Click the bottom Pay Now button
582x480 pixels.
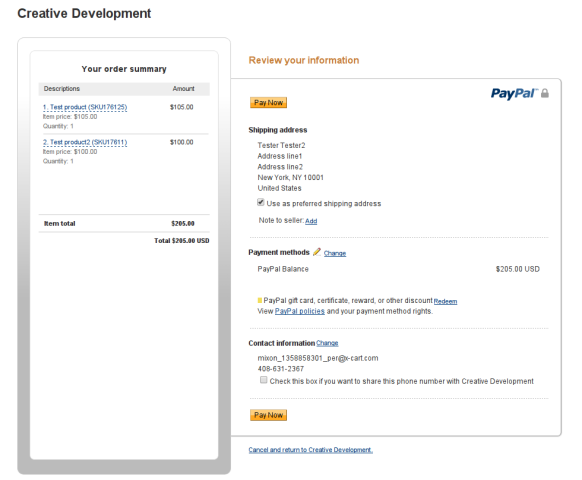[268, 415]
